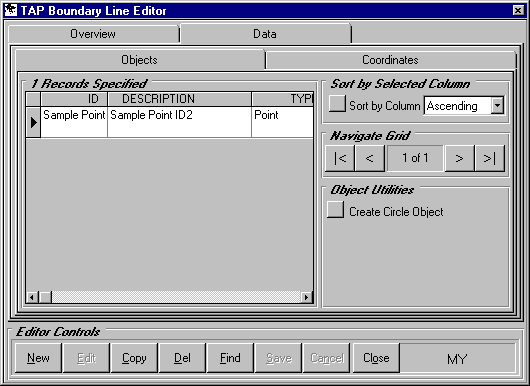
Task: Select the ID column header
Action: coord(74,99)
